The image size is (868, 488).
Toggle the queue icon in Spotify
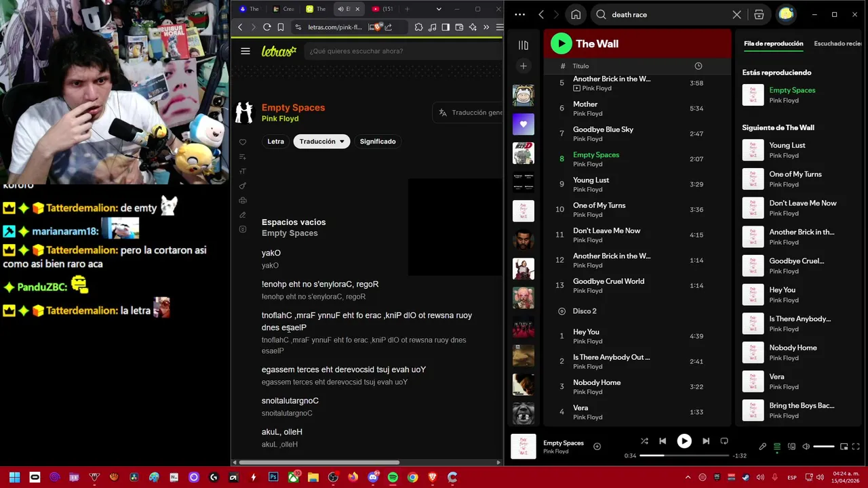[x=777, y=447]
